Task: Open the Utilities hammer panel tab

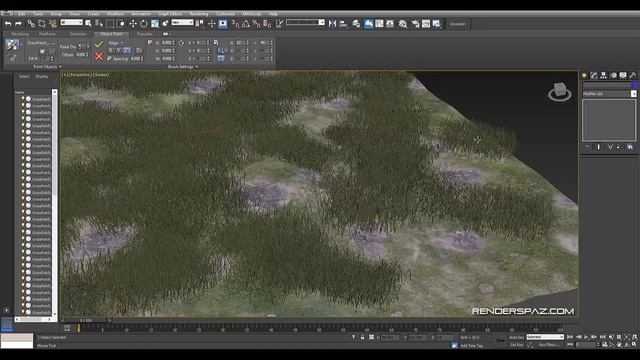Action: [x=633, y=76]
